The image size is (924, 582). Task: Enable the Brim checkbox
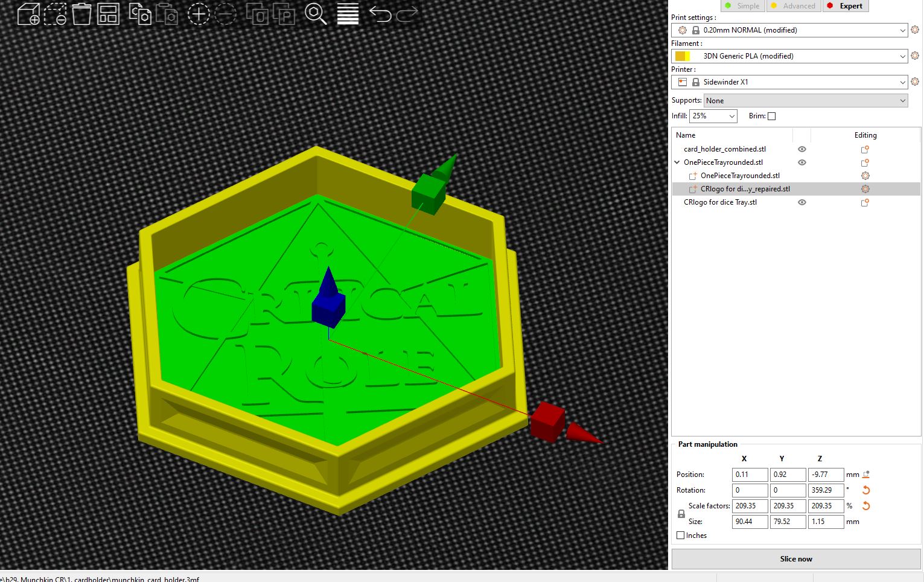771,116
